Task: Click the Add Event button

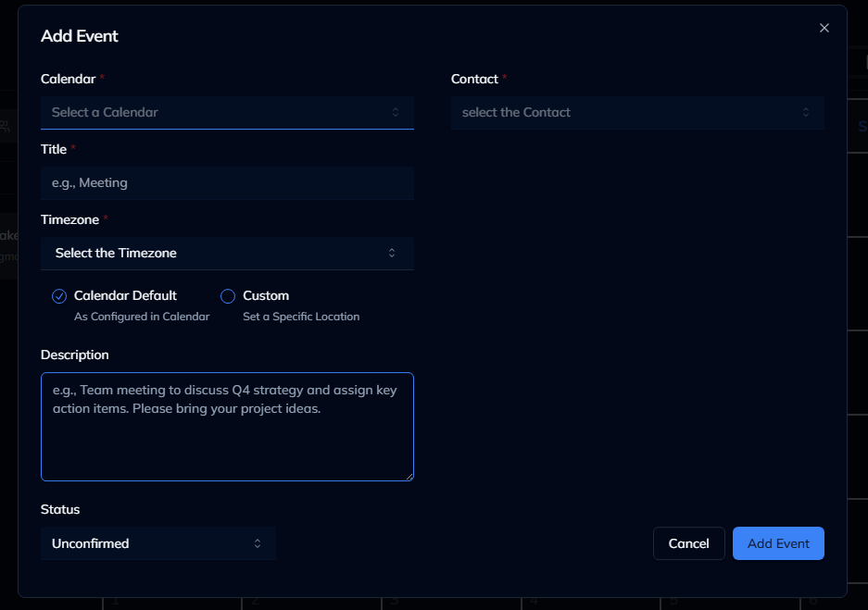Action: pos(777,543)
